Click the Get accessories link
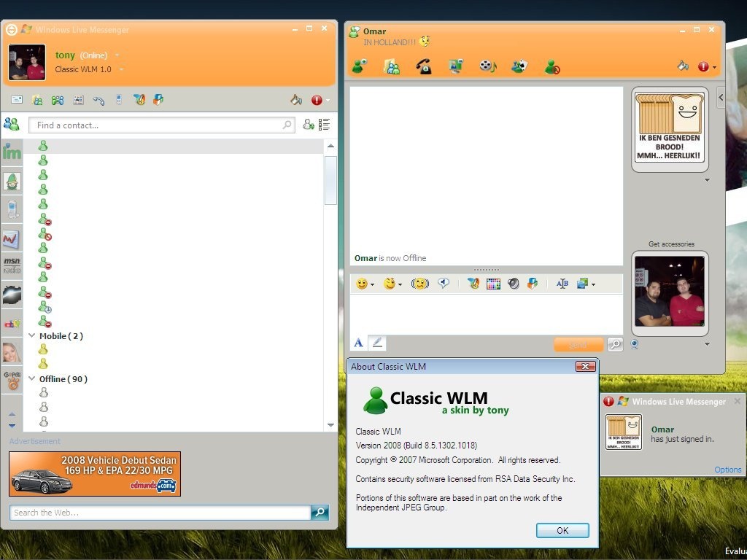This screenshot has width=747, height=560. [x=671, y=244]
